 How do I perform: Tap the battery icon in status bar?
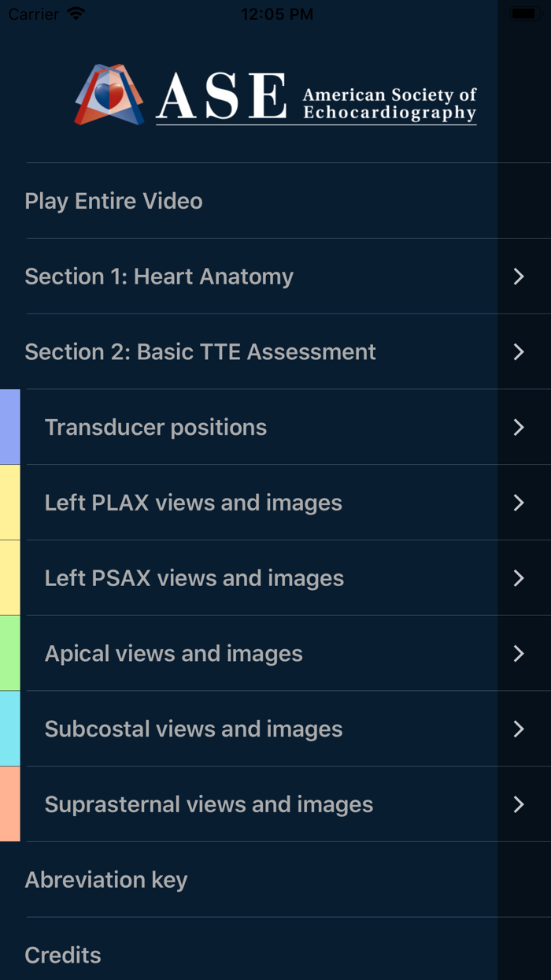coord(523,13)
